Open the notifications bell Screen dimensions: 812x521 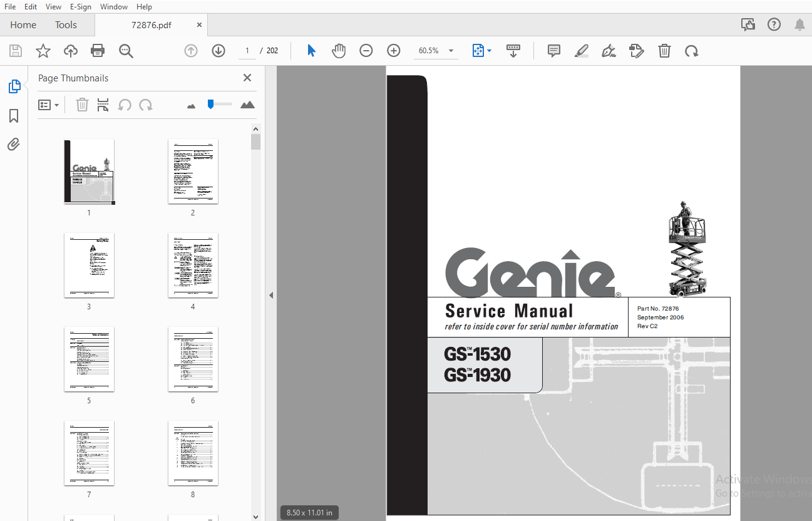(799, 25)
